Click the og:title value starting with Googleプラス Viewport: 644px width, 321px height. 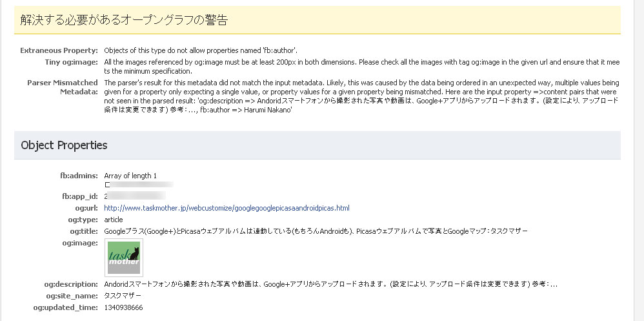coord(316,231)
